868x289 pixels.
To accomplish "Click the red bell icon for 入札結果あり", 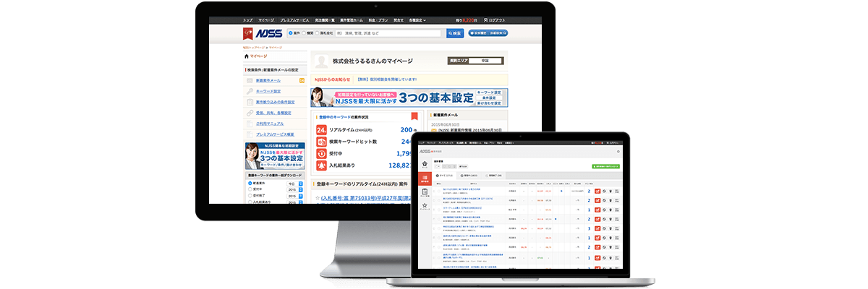I will tap(322, 165).
